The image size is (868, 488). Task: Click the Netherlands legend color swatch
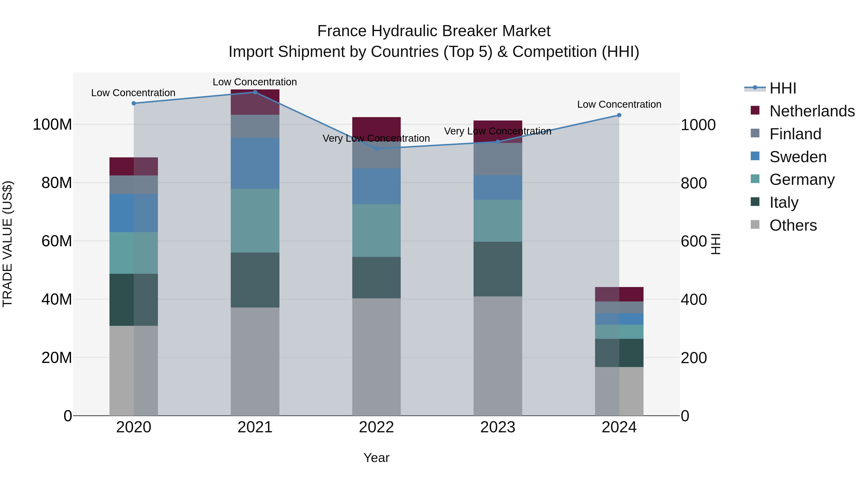click(x=755, y=110)
